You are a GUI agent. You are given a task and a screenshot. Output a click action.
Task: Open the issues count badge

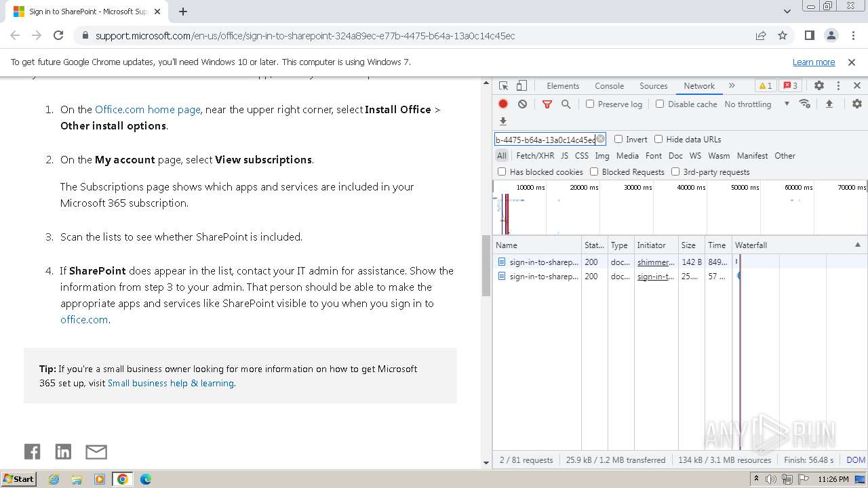[x=790, y=86]
